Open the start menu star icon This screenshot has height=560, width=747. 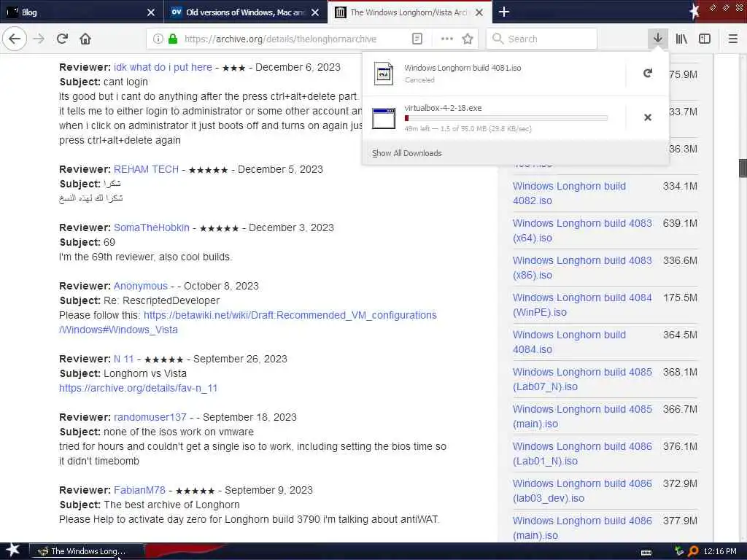12,551
